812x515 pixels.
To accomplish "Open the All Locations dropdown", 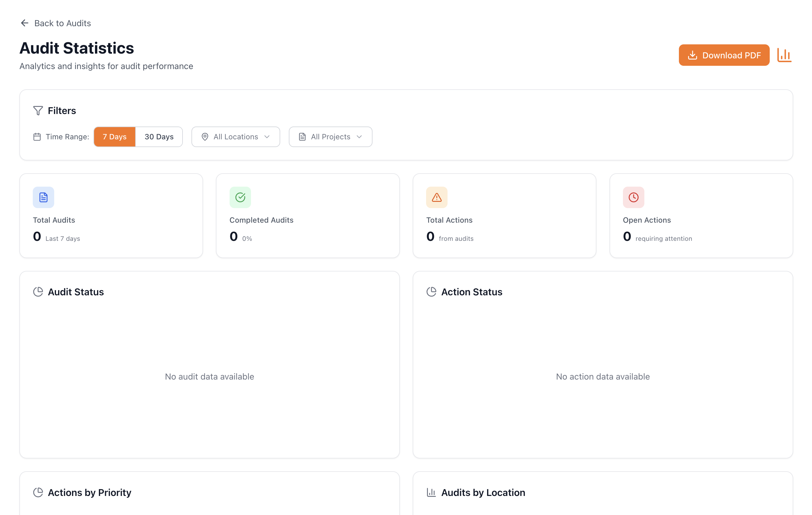I will (x=235, y=137).
